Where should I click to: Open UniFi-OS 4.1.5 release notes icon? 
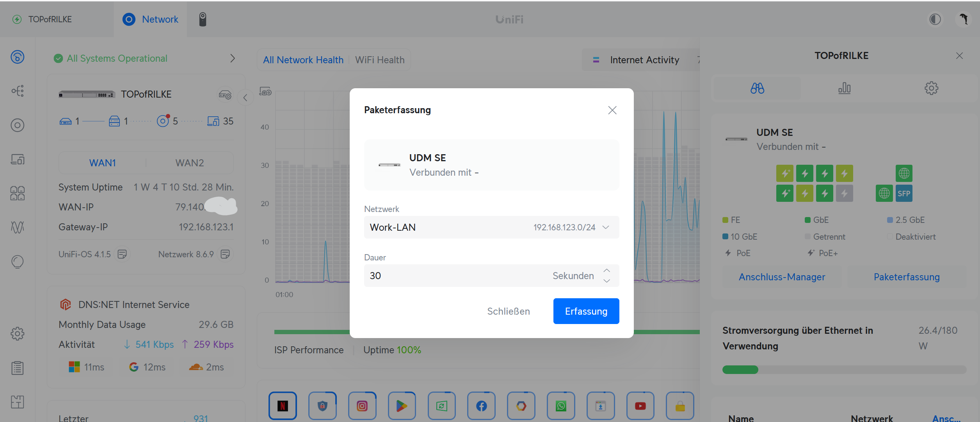click(122, 254)
